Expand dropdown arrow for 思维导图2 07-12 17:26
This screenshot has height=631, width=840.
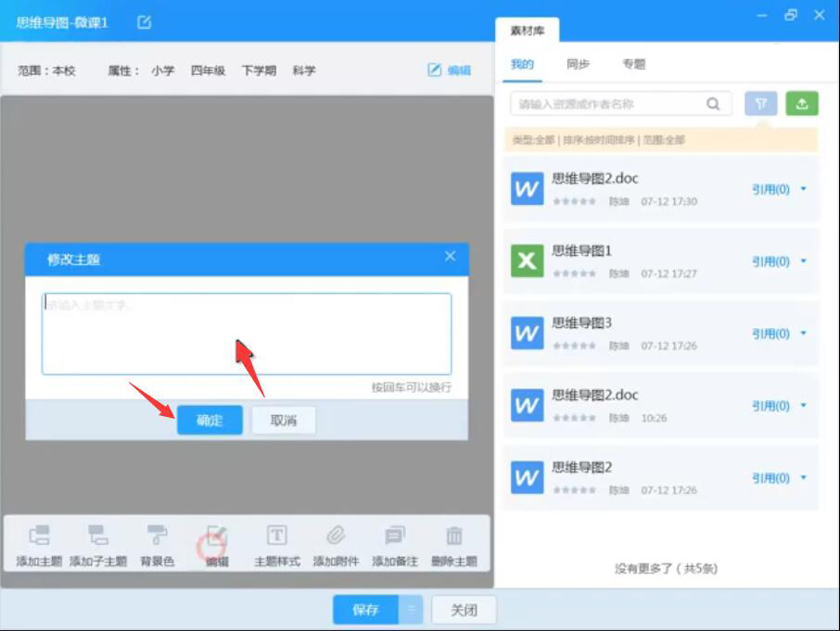tap(804, 478)
